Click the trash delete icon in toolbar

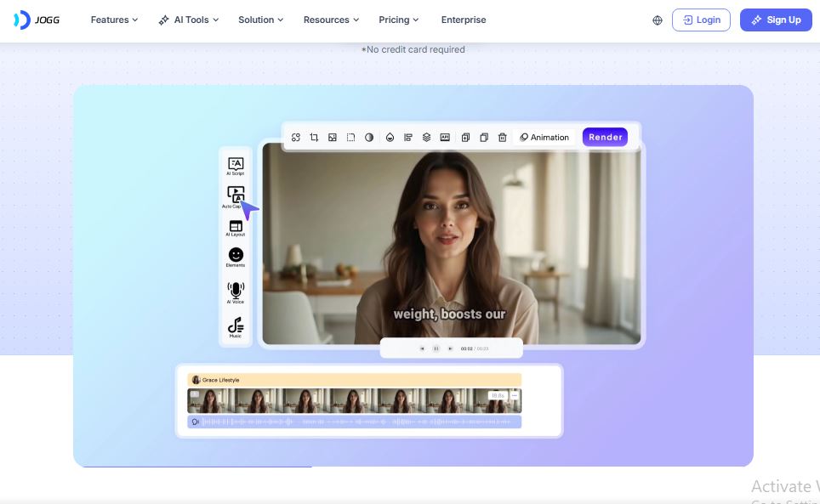[x=503, y=138]
